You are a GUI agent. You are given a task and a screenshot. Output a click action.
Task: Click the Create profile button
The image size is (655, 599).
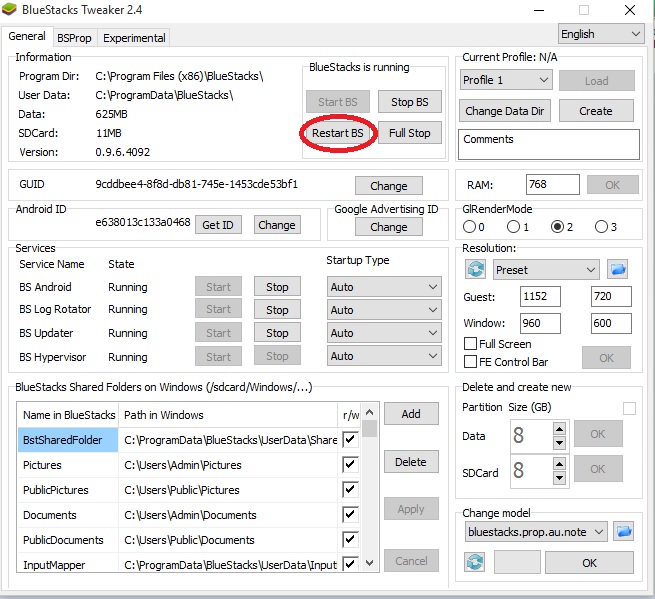click(596, 111)
